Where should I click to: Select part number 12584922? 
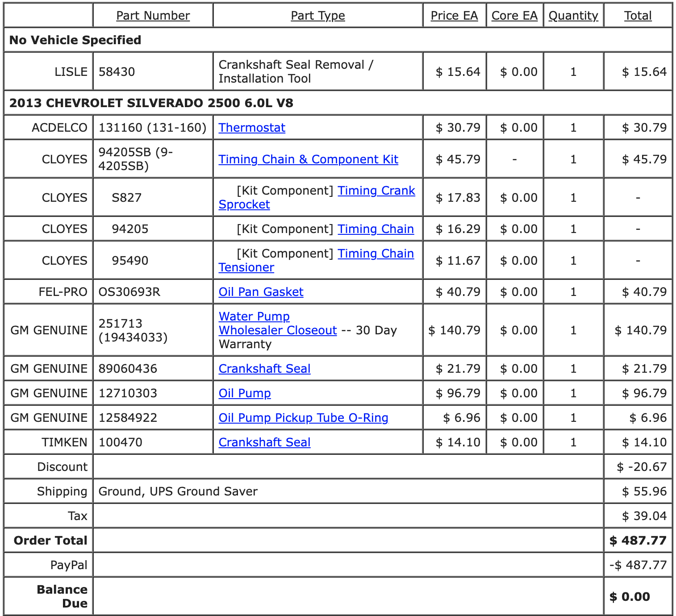click(128, 418)
